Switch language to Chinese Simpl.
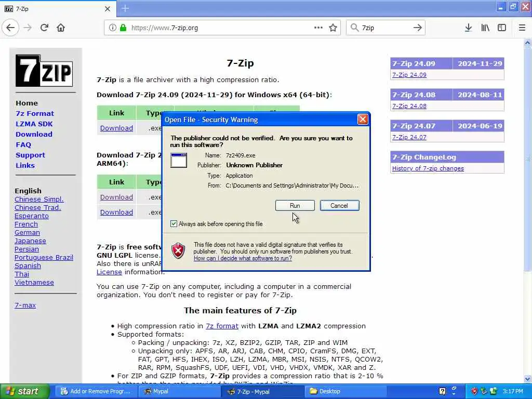Screen dimensions: 532x399 [39, 199]
